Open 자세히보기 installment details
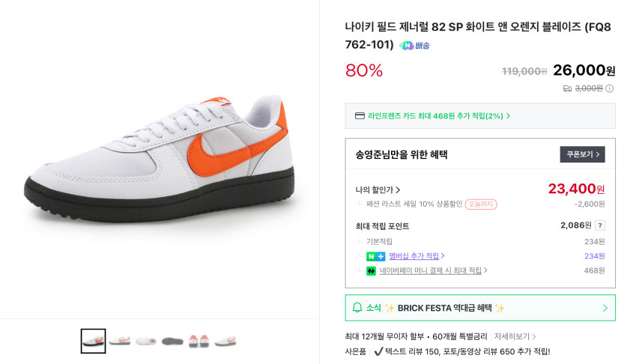The width and height of the screenshot is (636, 364). [515, 336]
